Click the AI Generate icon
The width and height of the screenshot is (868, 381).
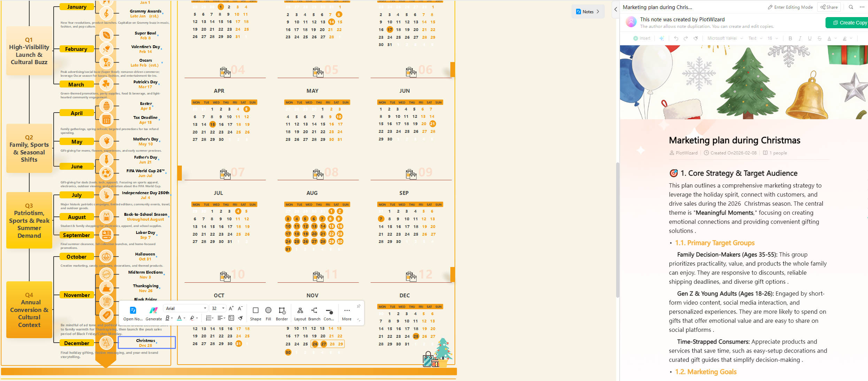tap(154, 311)
